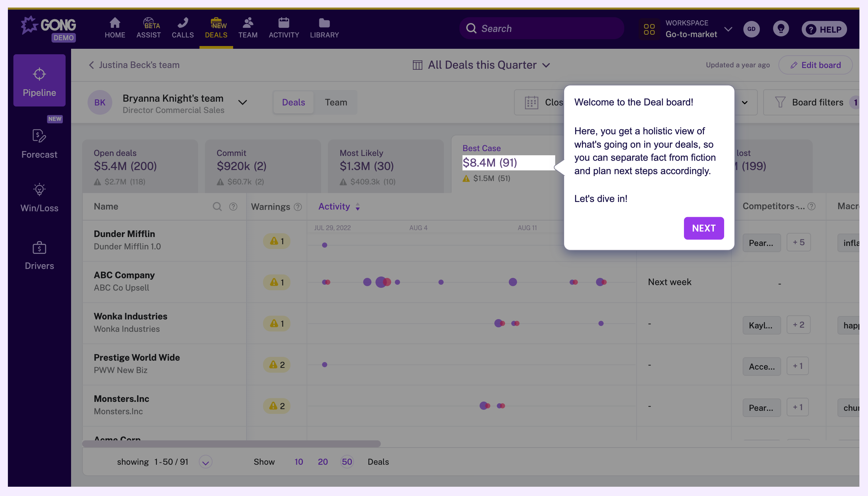Viewport: 868px width, 496px height.
Task: Click the Warnings column help icon
Action: (x=298, y=207)
